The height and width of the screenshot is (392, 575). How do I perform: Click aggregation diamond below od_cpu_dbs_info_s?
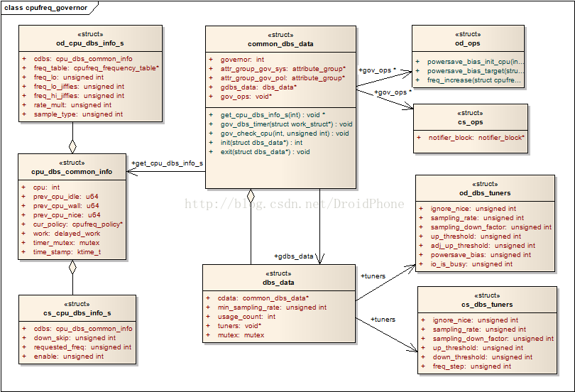click(x=72, y=147)
